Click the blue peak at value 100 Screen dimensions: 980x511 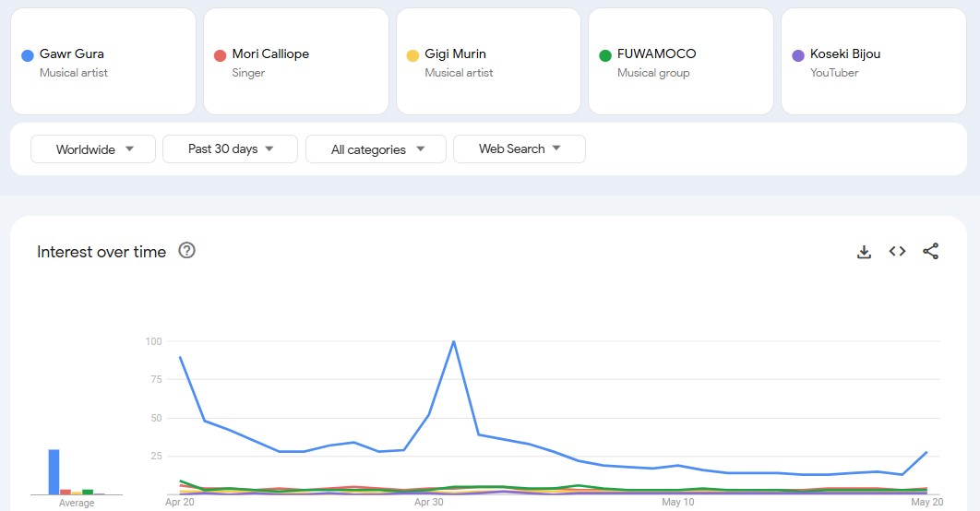pos(453,341)
